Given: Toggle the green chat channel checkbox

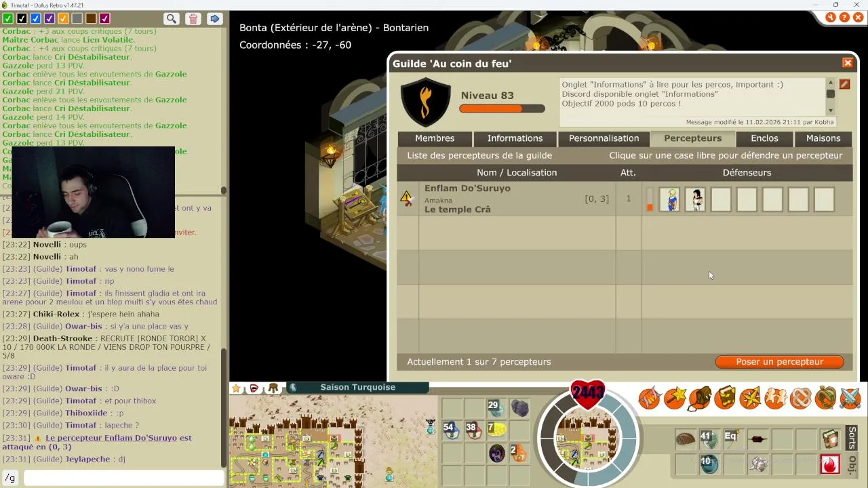Looking at the screenshot, I should coord(8,18).
